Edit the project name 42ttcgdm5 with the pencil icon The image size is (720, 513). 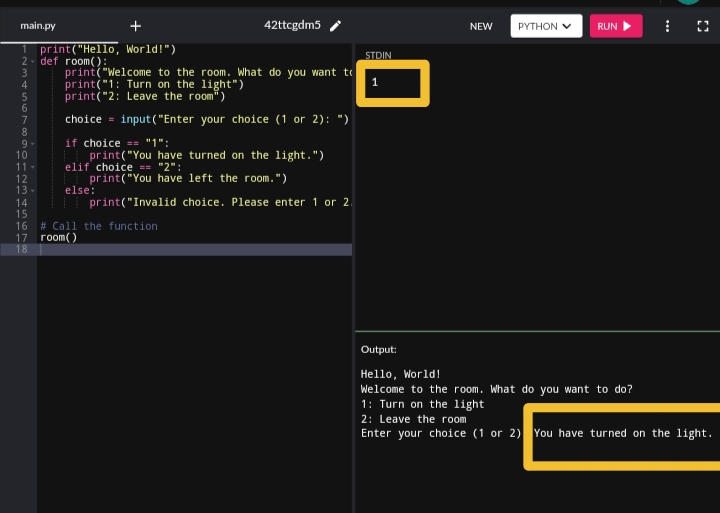click(336, 26)
